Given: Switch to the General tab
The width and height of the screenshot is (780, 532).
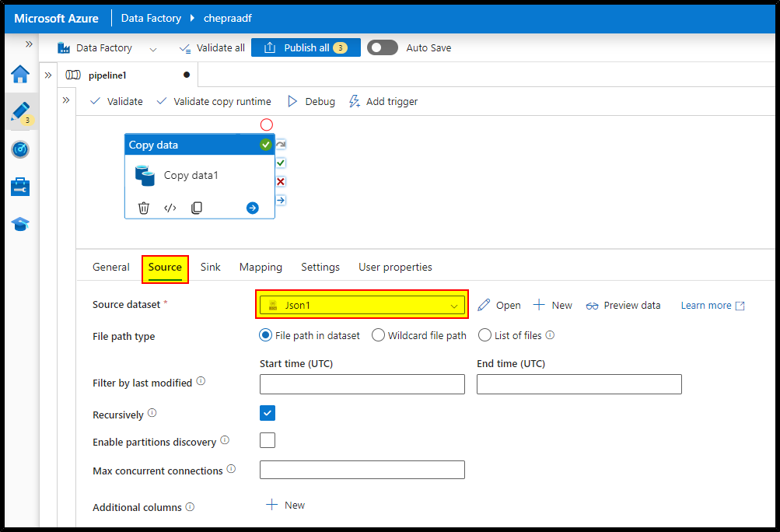Looking at the screenshot, I should pos(111,268).
